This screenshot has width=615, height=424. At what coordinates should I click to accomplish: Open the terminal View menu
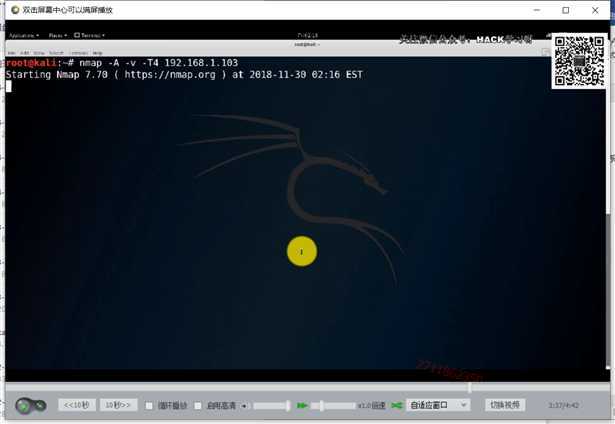point(39,53)
